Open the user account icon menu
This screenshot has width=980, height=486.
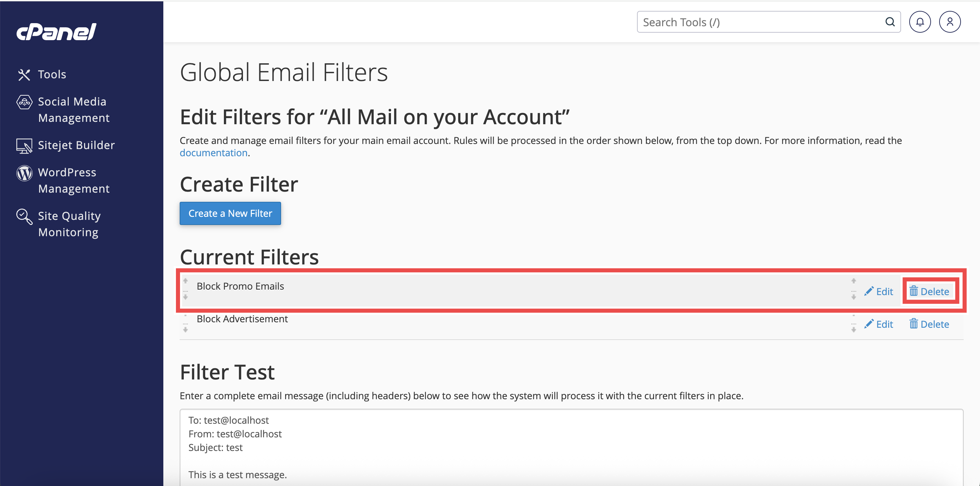pos(950,22)
